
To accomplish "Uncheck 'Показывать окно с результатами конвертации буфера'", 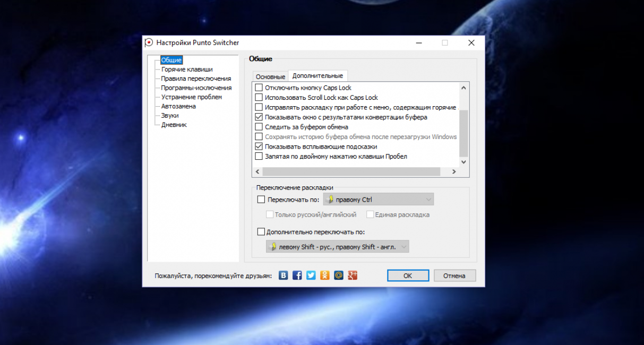I will (259, 117).
